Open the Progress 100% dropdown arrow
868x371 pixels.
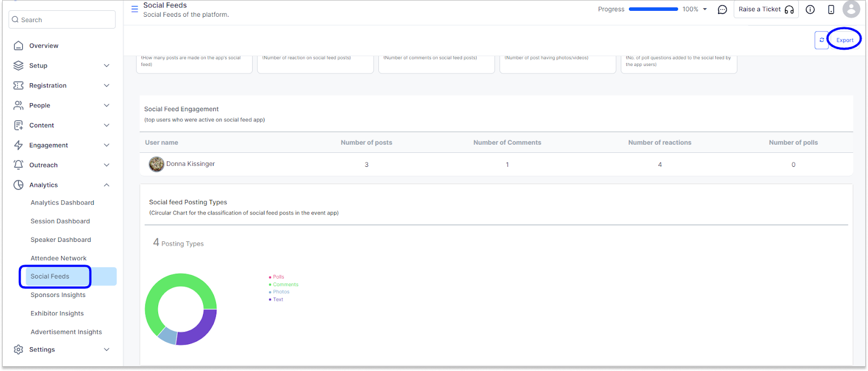(705, 9)
